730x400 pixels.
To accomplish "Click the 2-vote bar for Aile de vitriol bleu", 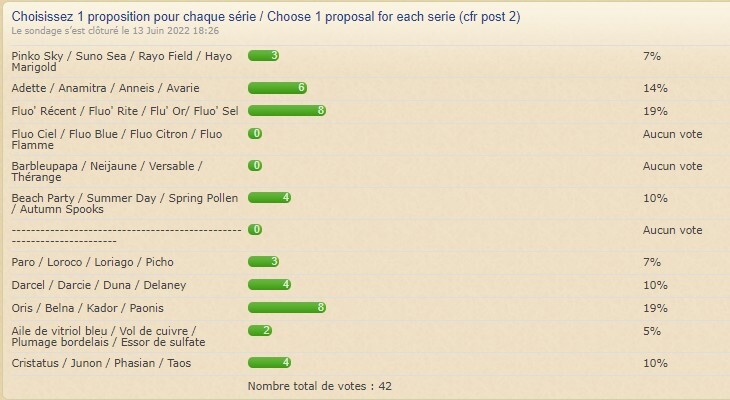I will (260, 331).
